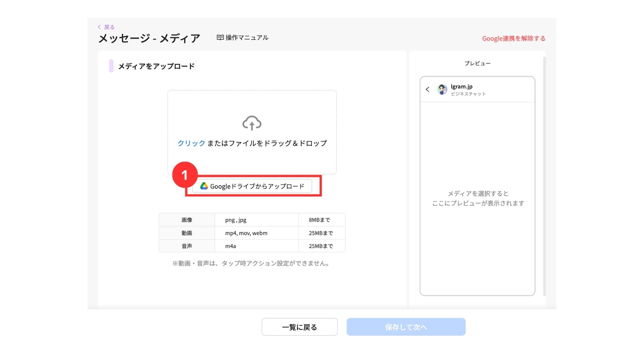Select the 画像 row header cell

(x=187, y=220)
